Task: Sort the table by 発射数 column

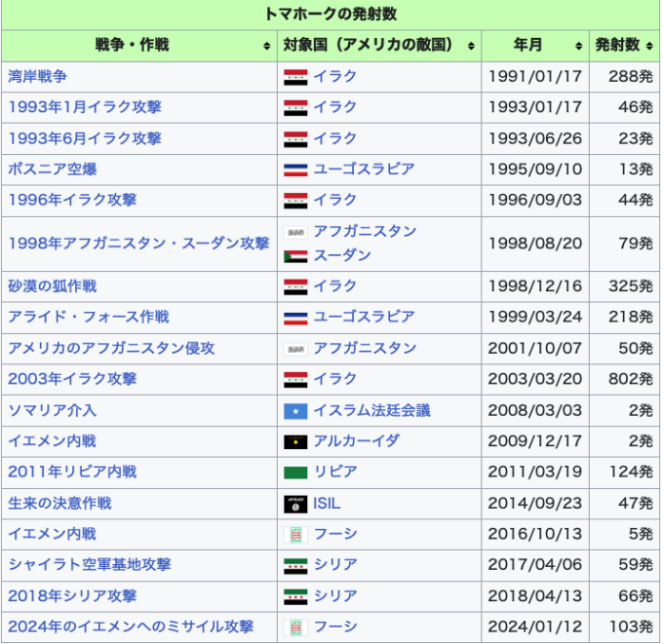Action: [648, 46]
